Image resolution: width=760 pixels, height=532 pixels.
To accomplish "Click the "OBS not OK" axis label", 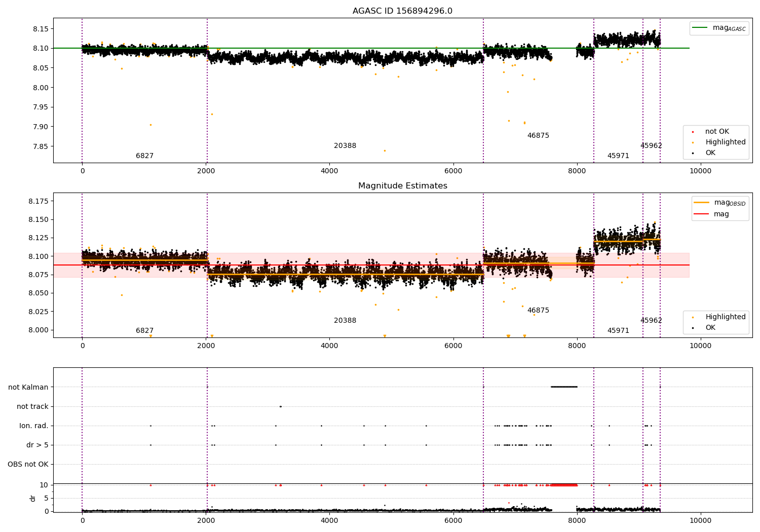I will [28, 464].
